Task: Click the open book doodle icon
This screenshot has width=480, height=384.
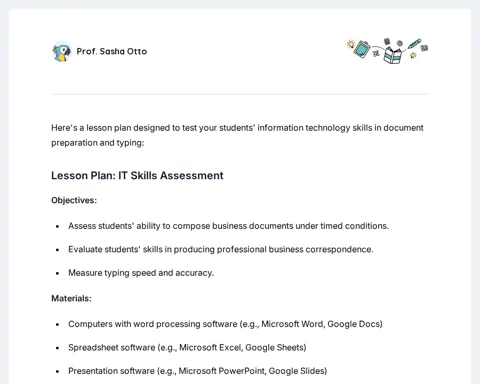Action: click(x=392, y=55)
